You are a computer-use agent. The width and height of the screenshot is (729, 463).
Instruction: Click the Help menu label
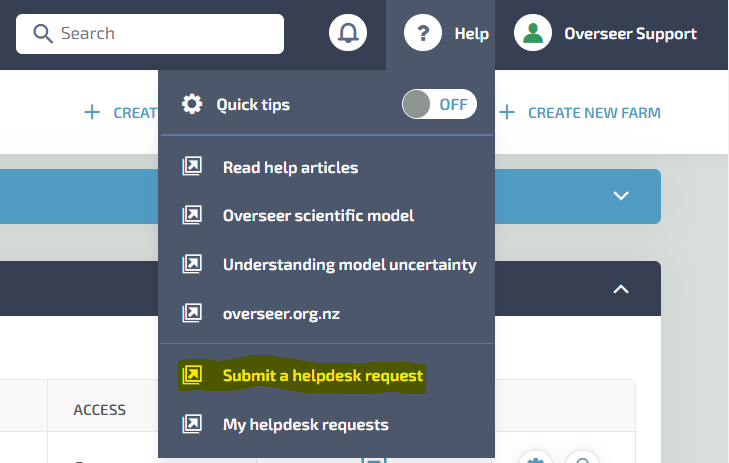(471, 33)
